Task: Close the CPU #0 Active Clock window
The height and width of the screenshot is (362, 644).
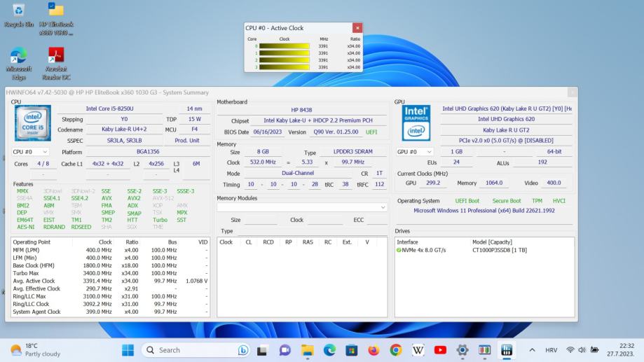Action: point(357,28)
